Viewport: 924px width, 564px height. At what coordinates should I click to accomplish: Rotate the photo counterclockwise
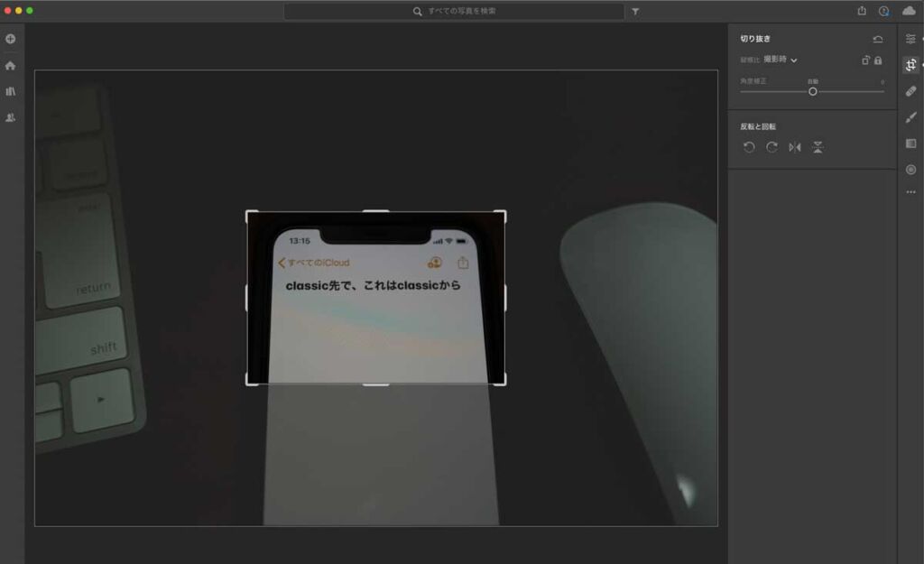click(x=749, y=147)
